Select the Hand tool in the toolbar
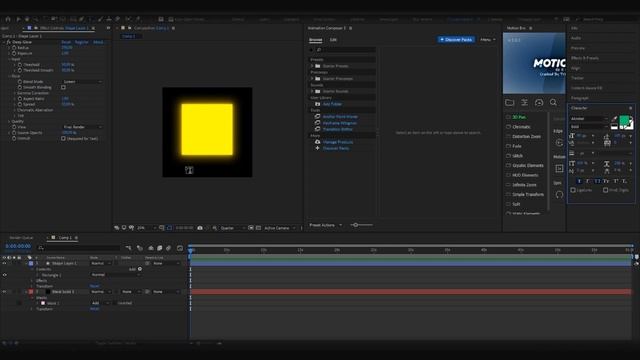Image resolution: width=640 pixels, height=360 pixels. tap(27, 19)
